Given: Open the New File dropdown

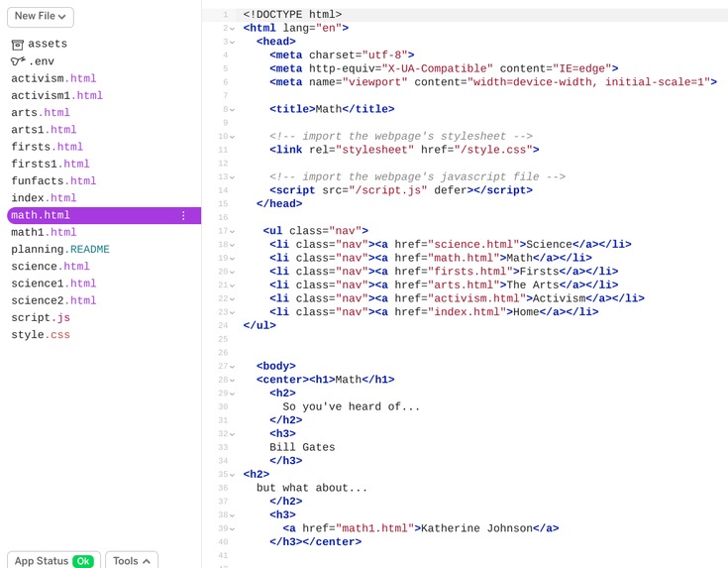Looking at the screenshot, I should pos(41,16).
